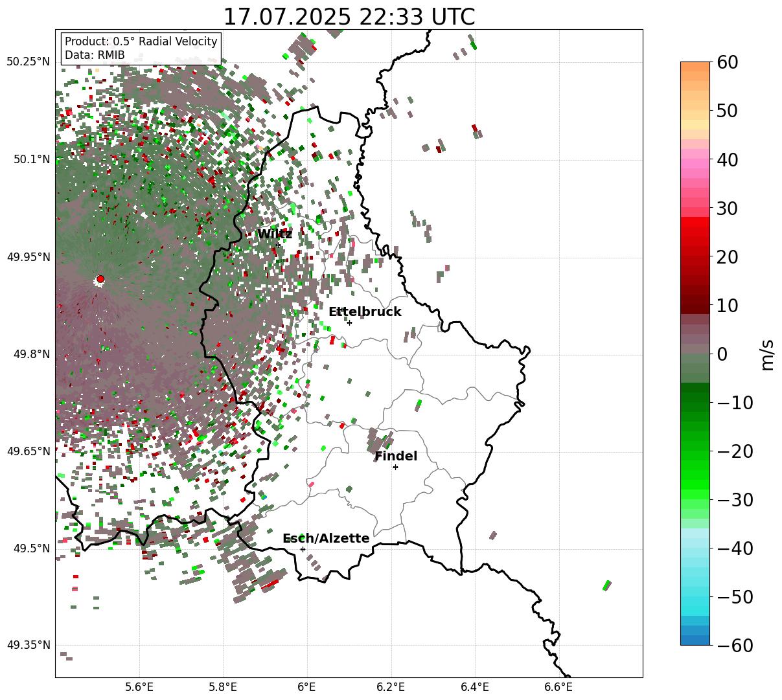Screen dimensions: 782x700
Task: Select the Ettelbruck city label
Action: [x=365, y=312]
